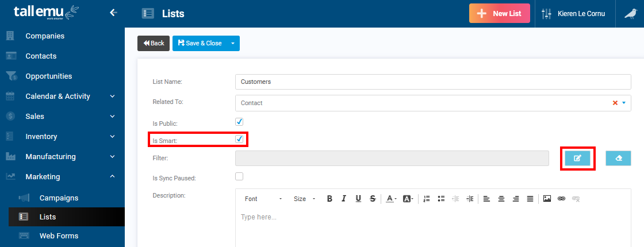Open Web Forms under Marketing

pyautogui.click(x=59, y=236)
